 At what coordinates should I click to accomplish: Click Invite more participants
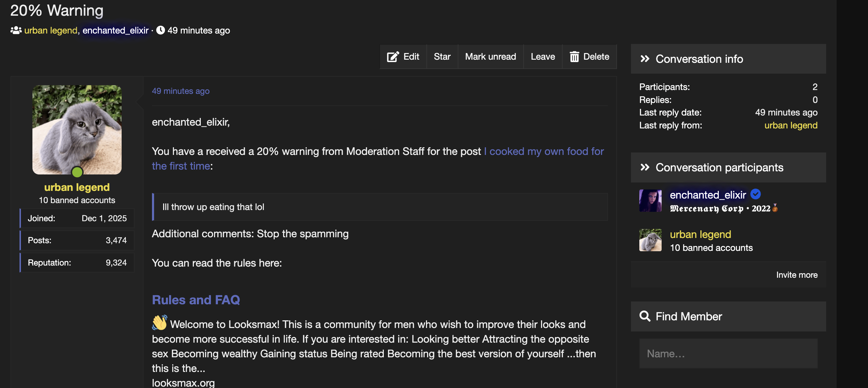pos(797,275)
